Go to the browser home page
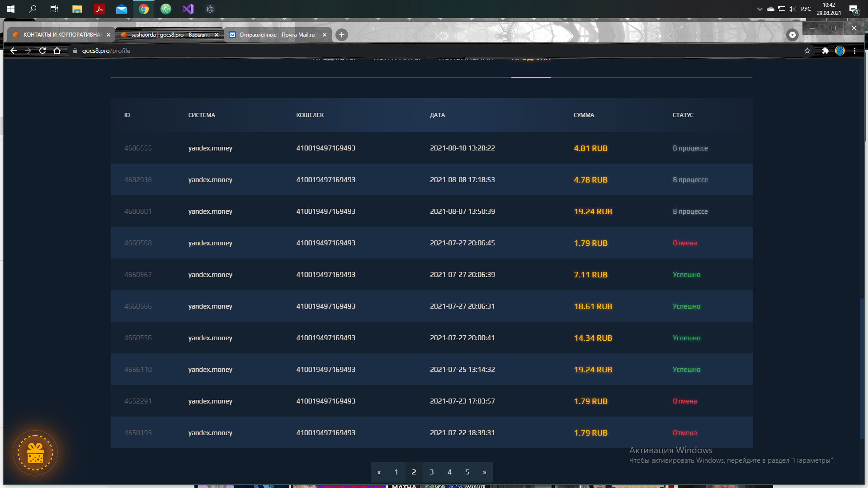 (x=57, y=51)
